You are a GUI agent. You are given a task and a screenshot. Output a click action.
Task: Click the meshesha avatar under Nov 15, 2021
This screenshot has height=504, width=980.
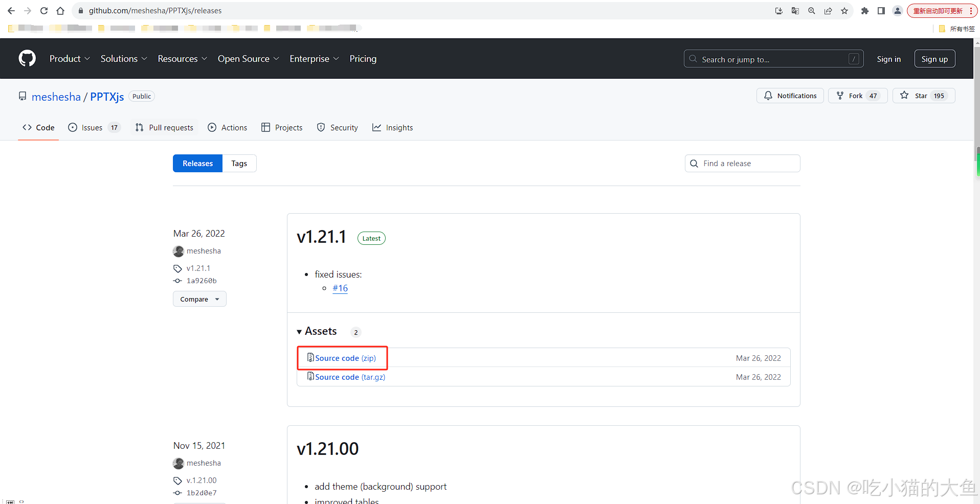(179, 463)
